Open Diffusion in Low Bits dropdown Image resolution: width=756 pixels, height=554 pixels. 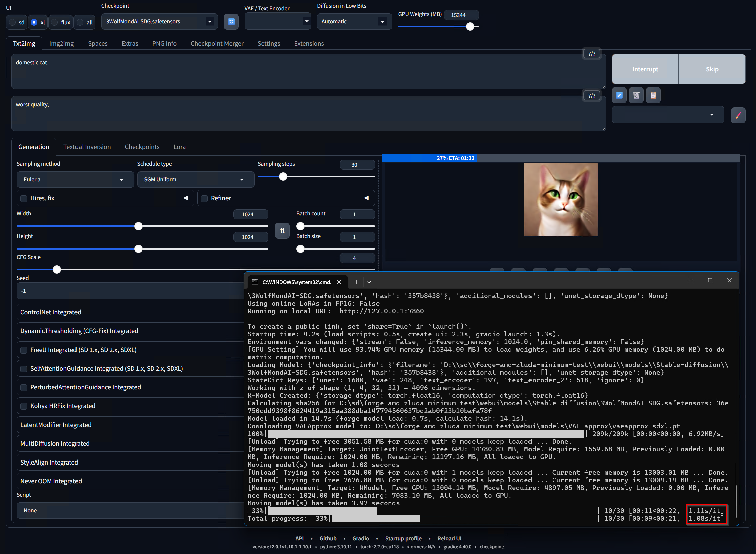pos(354,22)
